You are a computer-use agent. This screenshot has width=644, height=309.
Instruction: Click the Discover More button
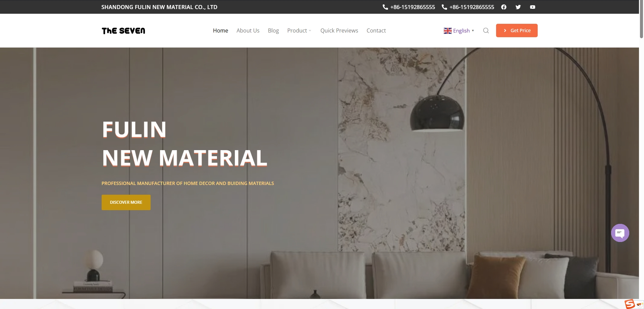(126, 202)
